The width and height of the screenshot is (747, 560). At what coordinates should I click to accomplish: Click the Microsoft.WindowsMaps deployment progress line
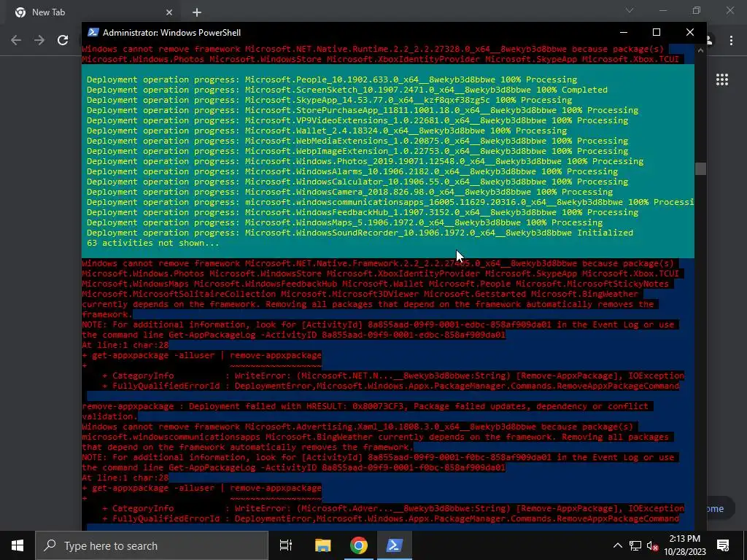344,222
